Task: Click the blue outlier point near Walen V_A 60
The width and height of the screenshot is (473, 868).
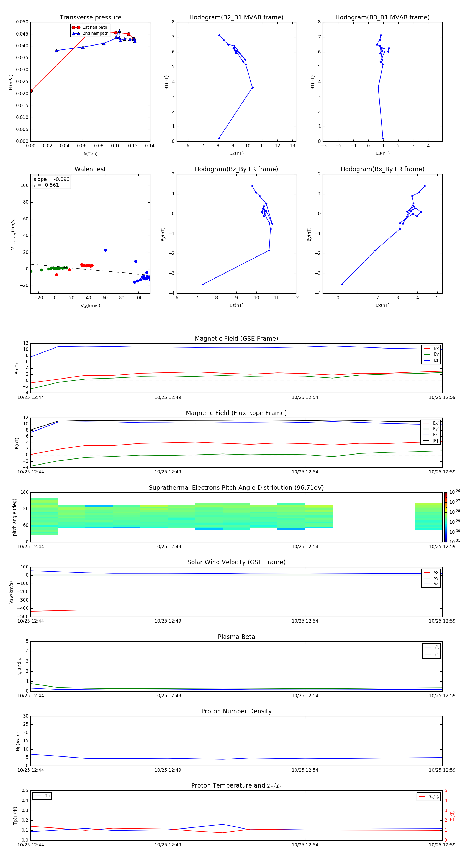Action: (x=105, y=250)
